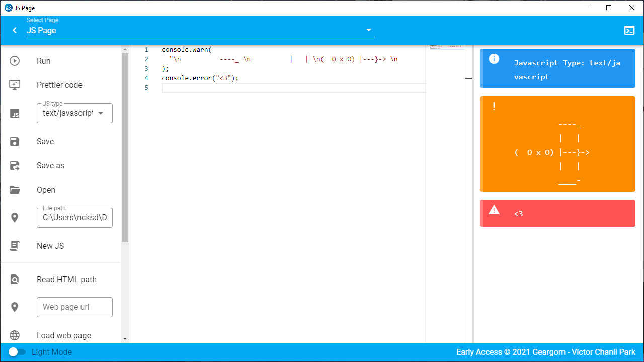Click the New JS document icon
This screenshot has width=644, height=362.
[15, 246]
